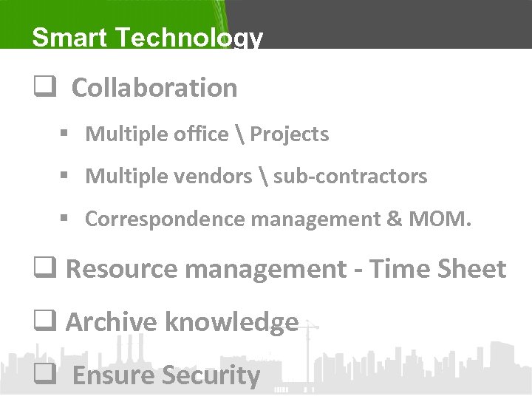Select the "Ensure Security" text

(x=166, y=375)
